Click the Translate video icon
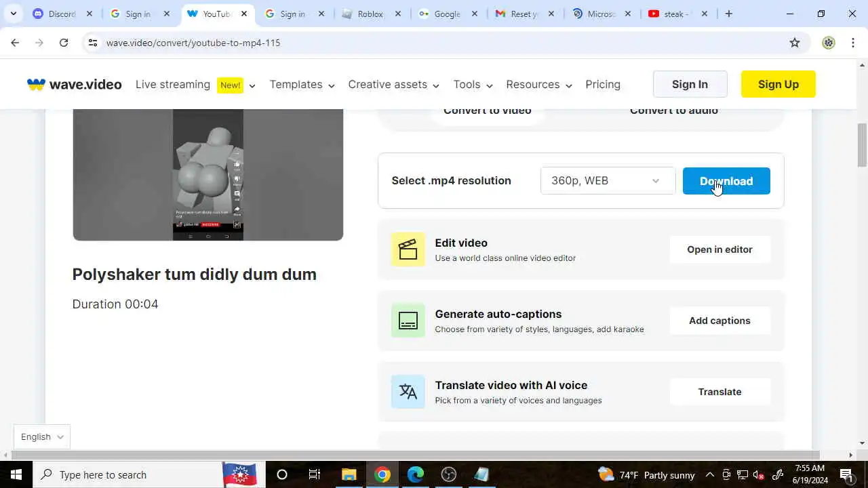Viewport: 868px width, 488px height. pos(408,392)
